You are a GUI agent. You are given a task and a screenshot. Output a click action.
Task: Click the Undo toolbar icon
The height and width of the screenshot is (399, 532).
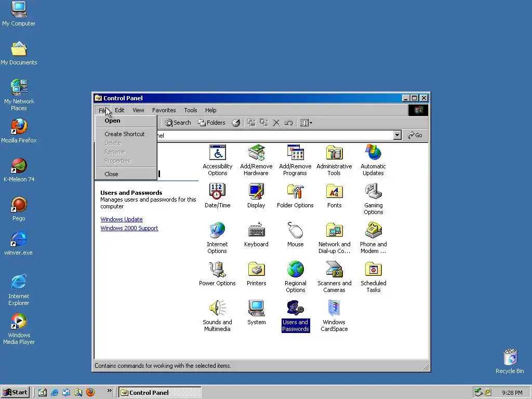[289, 123]
